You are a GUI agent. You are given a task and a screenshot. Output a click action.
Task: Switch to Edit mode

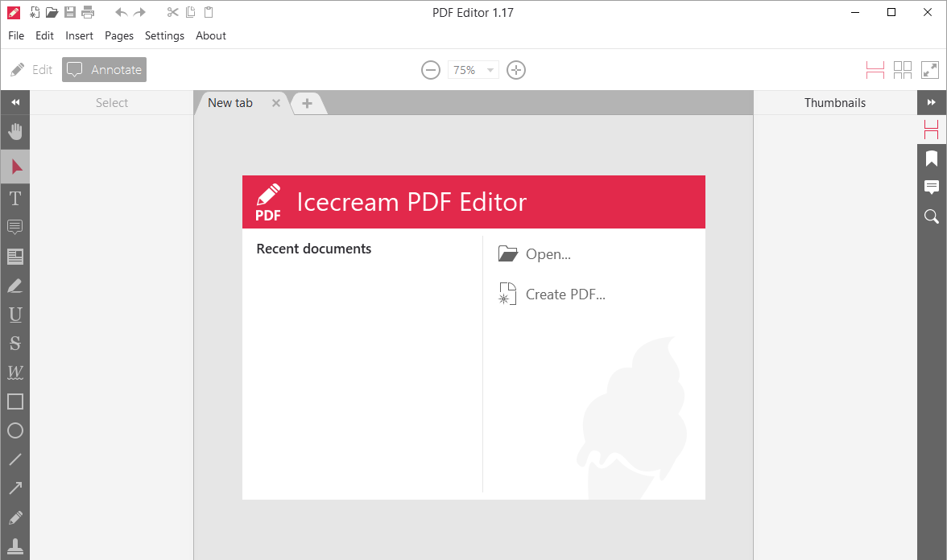coord(31,70)
